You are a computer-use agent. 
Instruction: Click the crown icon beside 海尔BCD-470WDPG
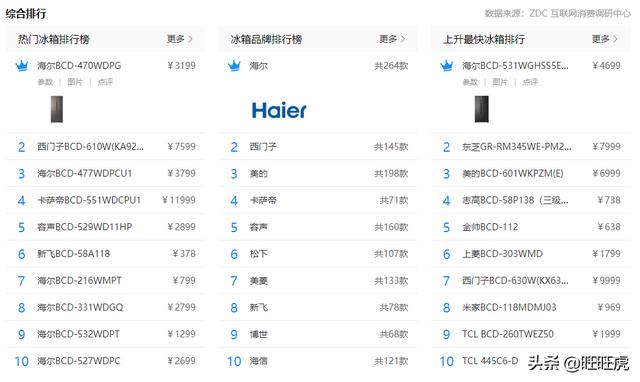tap(22, 66)
